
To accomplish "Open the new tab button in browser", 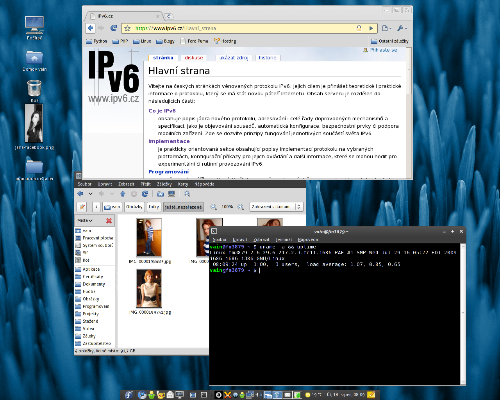I will click(x=169, y=16).
